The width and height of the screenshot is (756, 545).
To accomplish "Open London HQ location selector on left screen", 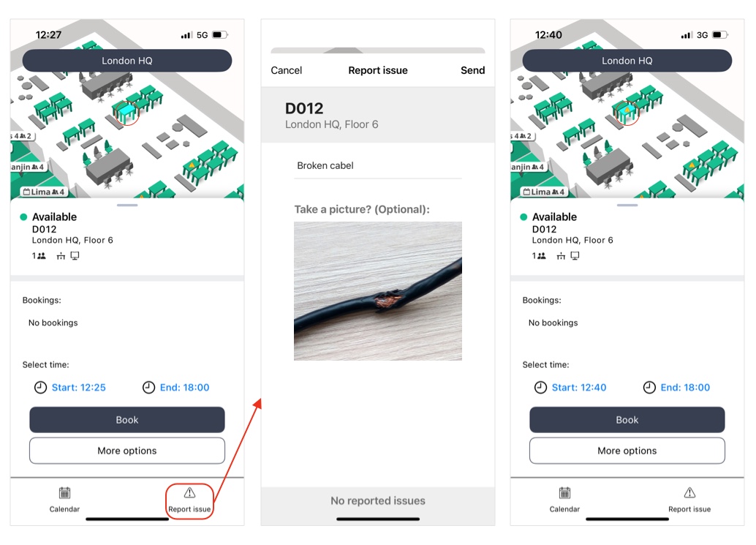I will [126, 61].
